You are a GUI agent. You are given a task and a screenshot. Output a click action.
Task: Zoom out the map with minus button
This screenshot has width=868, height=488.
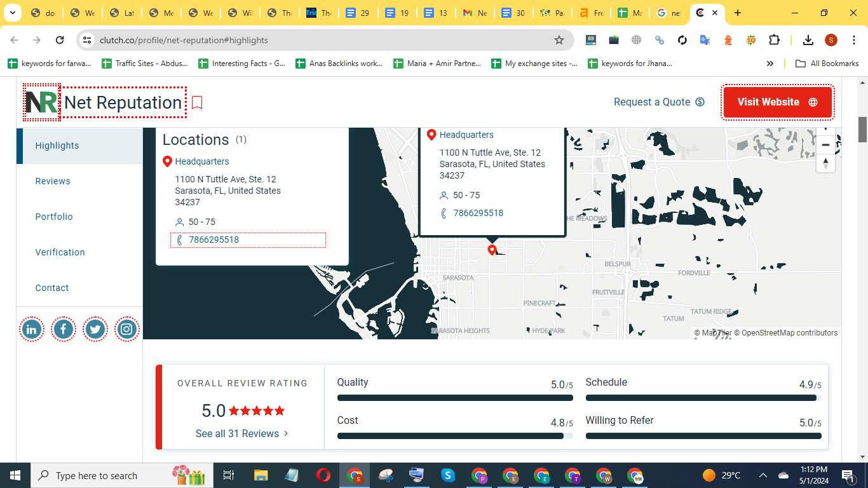(x=825, y=145)
